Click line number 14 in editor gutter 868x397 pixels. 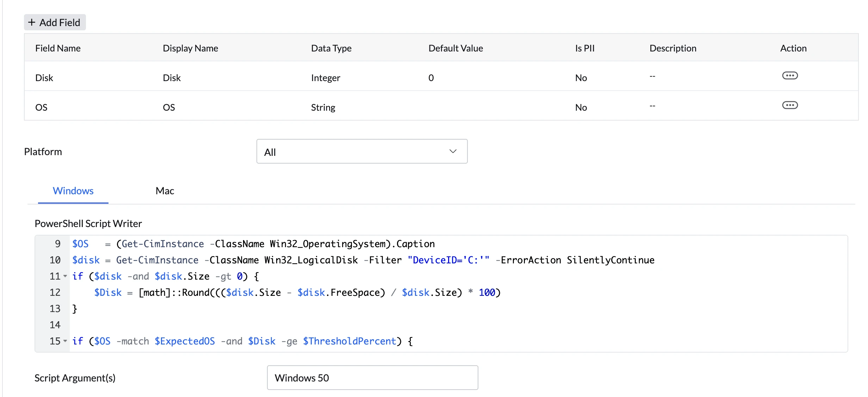coord(55,325)
